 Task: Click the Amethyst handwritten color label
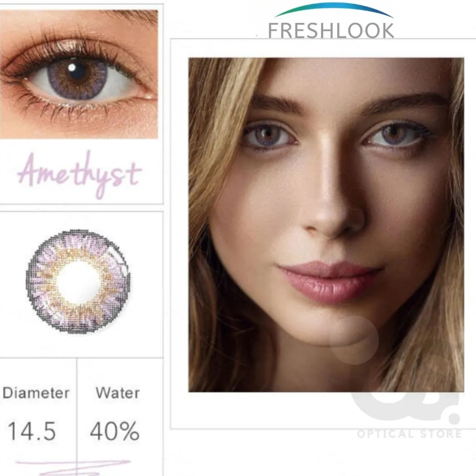(79, 175)
